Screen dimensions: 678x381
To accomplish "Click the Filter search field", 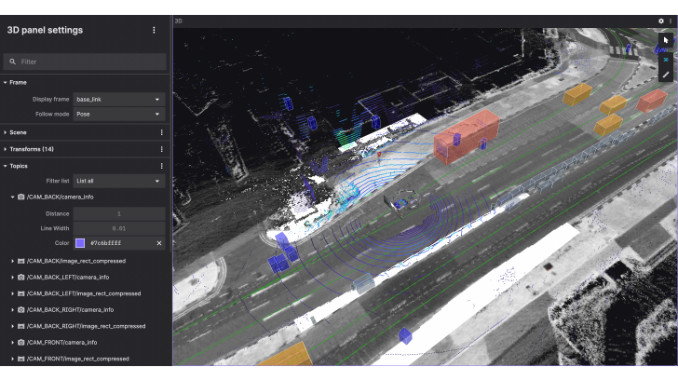I will [85, 62].
